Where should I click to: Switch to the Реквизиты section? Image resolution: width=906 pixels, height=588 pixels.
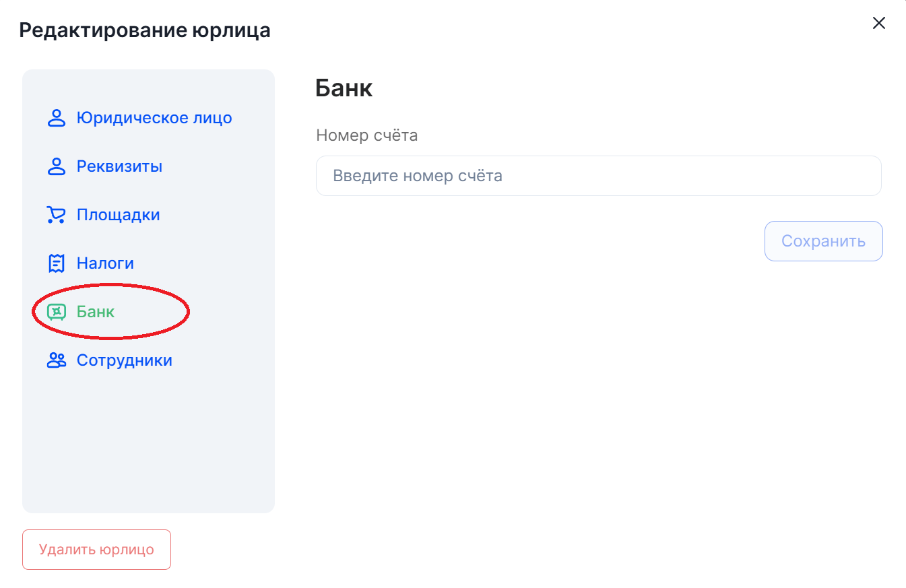click(119, 167)
